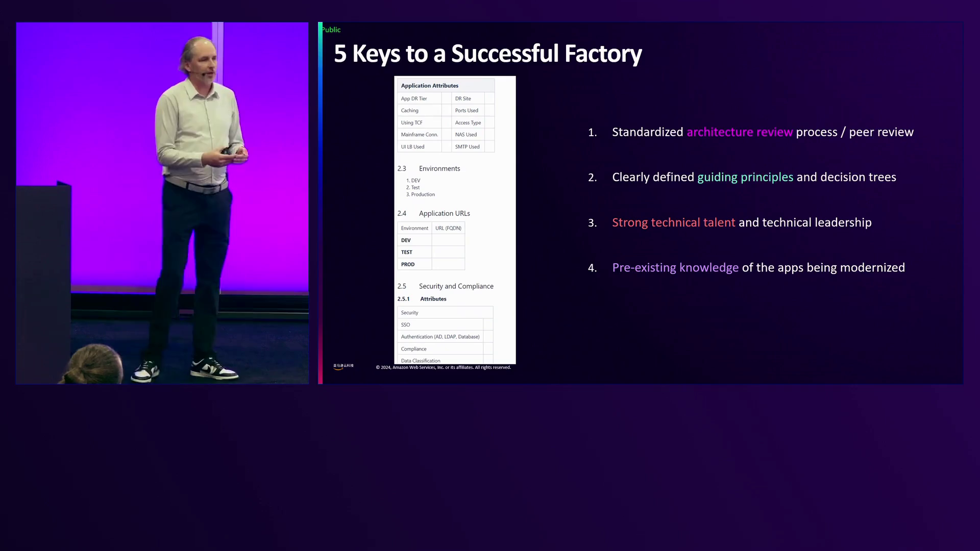Click the speaker video thumbnail
Screen dimensions: 980x551
point(162,203)
